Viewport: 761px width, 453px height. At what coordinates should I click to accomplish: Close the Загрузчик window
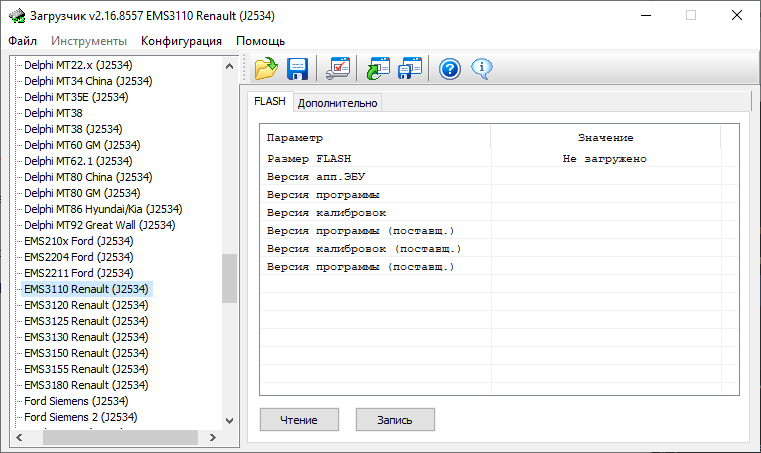pyautogui.click(x=737, y=16)
